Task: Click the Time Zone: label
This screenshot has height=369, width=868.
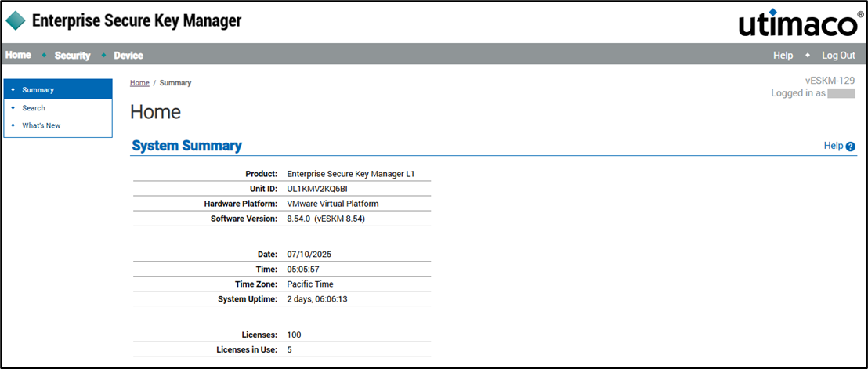Action: [256, 284]
